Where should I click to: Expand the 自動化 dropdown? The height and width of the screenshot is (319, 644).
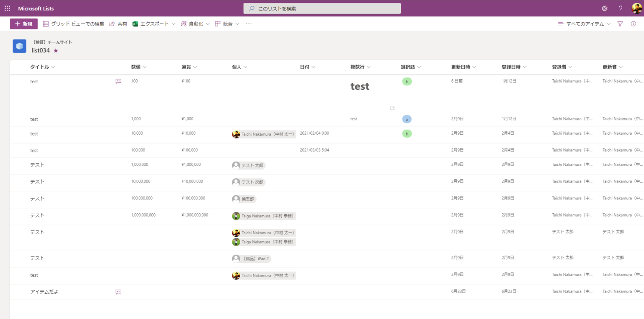[x=195, y=24]
